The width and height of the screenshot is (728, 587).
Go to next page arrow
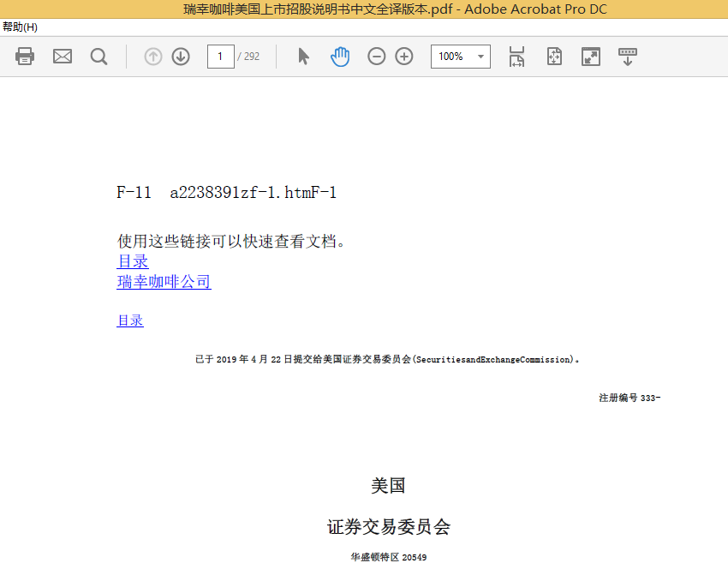(x=181, y=57)
